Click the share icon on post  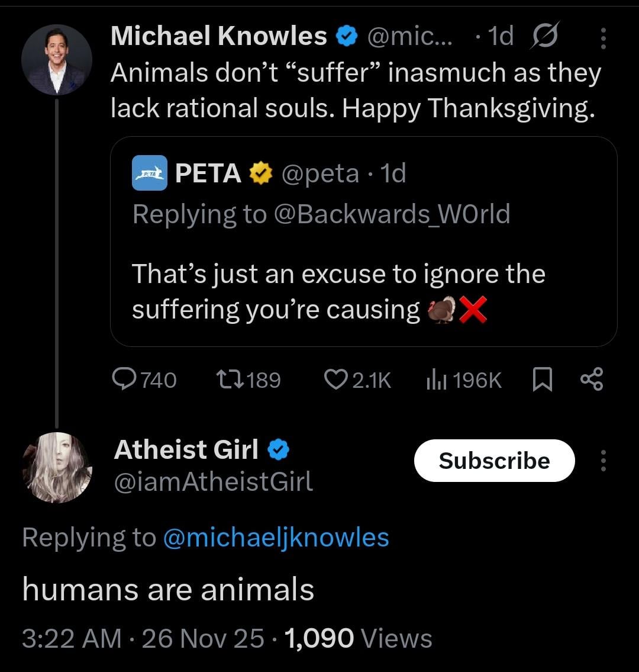(591, 380)
